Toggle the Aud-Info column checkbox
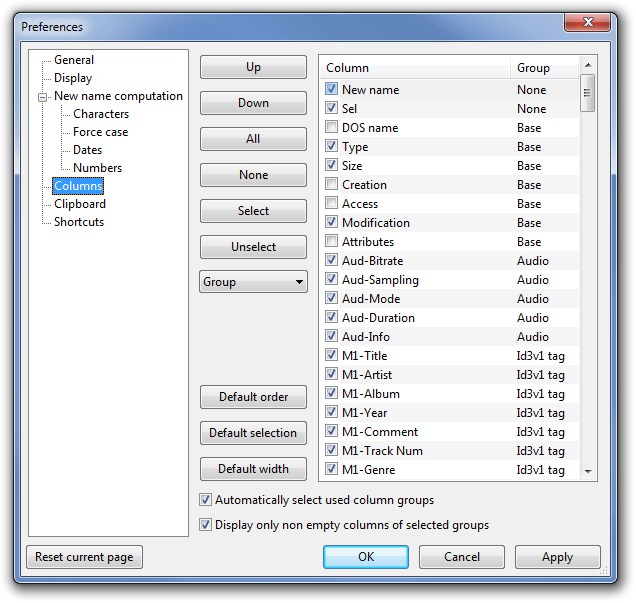The image size is (636, 603). 331,336
